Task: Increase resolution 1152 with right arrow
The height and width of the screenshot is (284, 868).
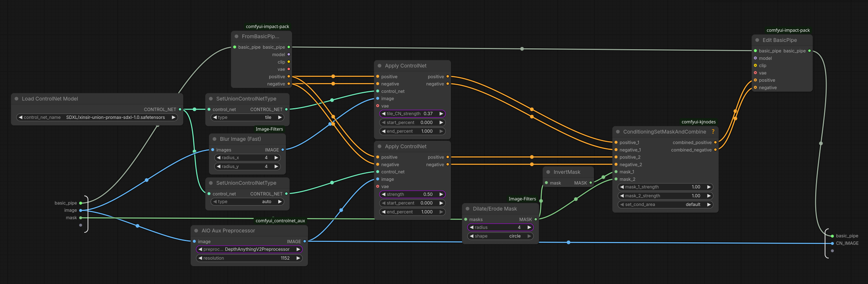Action: pos(298,258)
